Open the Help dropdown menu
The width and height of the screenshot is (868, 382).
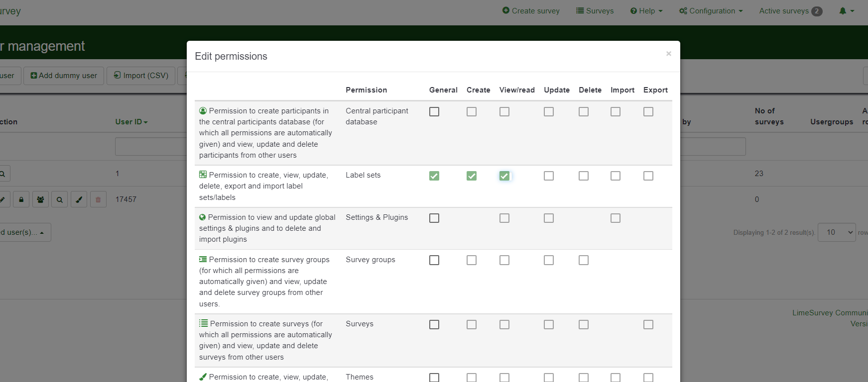pos(646,11)
